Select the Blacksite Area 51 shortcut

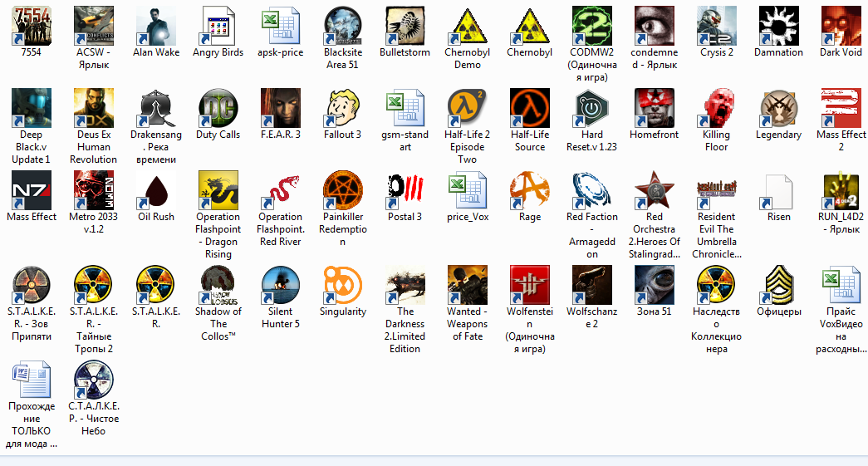tap(343, 26)
